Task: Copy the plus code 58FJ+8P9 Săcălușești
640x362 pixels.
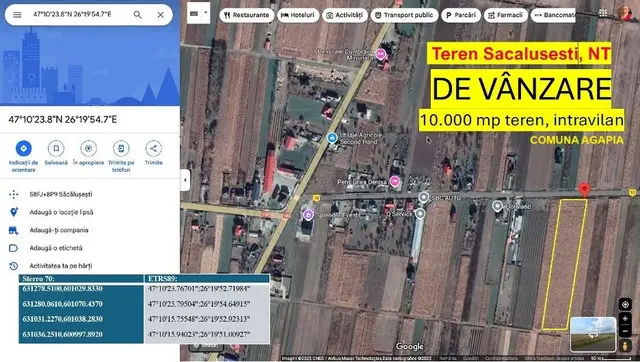Action: (x=60, y=194)
